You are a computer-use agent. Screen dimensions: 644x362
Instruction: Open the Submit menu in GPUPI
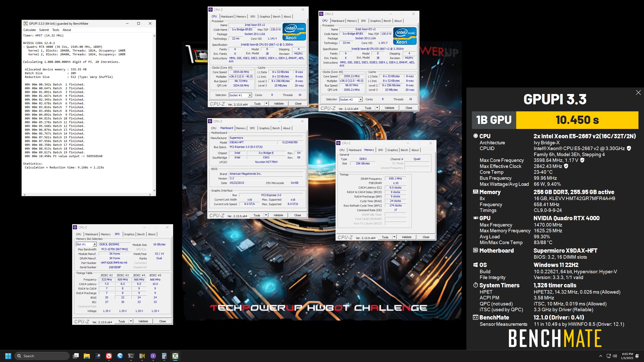[x=44, y=30]
